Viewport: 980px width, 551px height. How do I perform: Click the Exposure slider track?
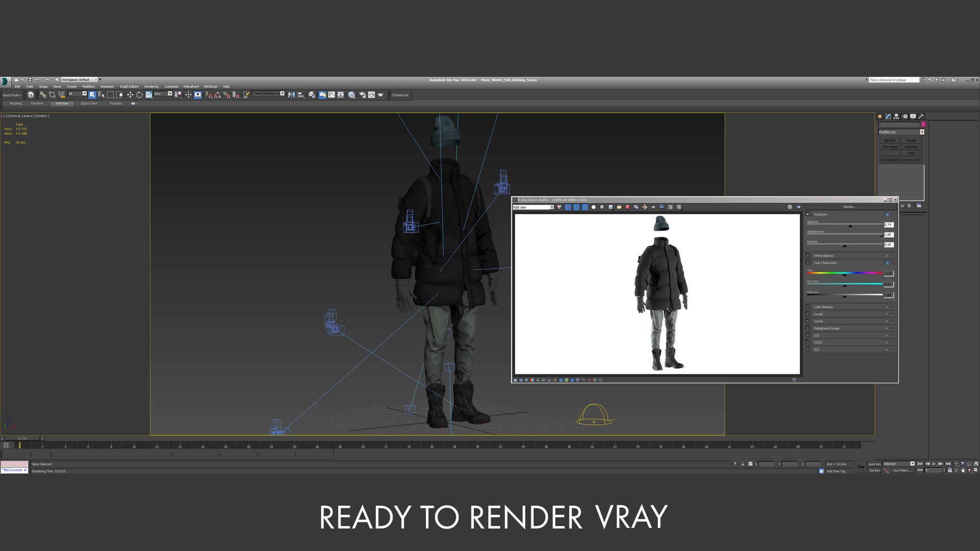(845, 224)
